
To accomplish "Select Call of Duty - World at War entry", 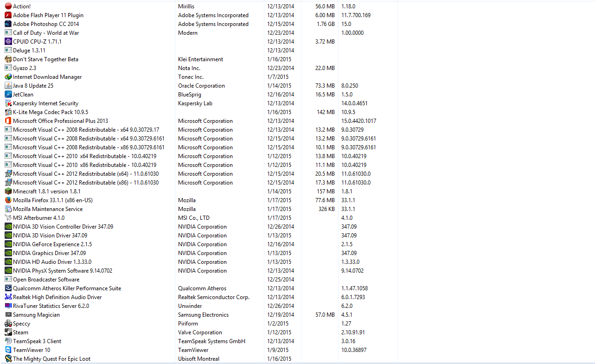I will (46, 33).
